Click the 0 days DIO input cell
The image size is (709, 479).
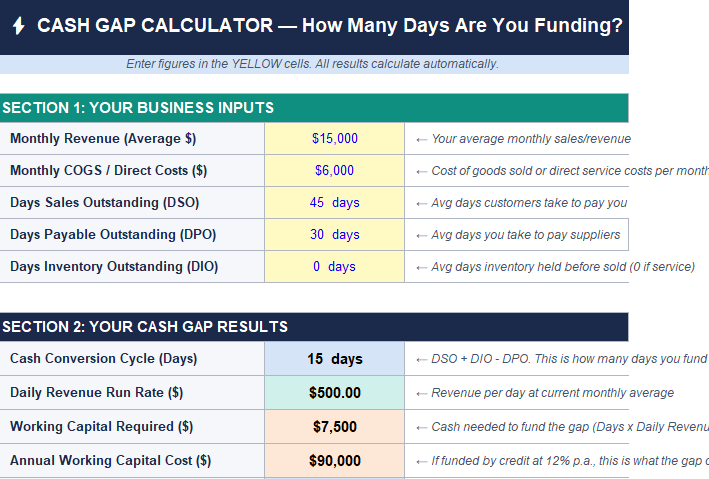tap(334, 267)
